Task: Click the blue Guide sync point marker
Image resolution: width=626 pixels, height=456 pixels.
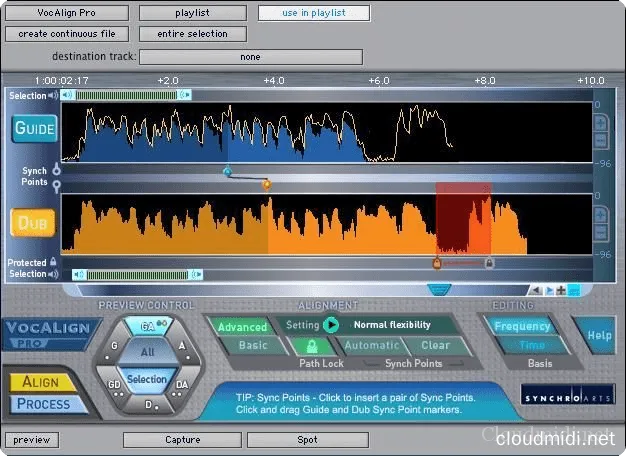Action: point(227,172)
